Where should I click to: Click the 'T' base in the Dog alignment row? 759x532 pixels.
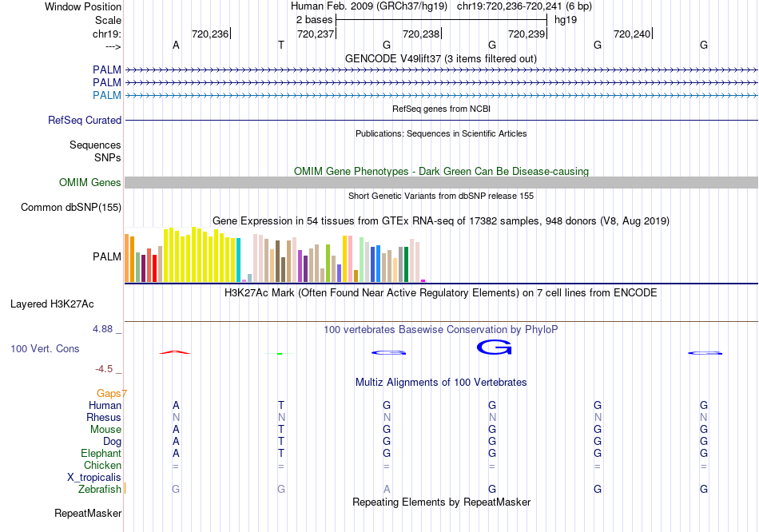[x=281, y=442]
